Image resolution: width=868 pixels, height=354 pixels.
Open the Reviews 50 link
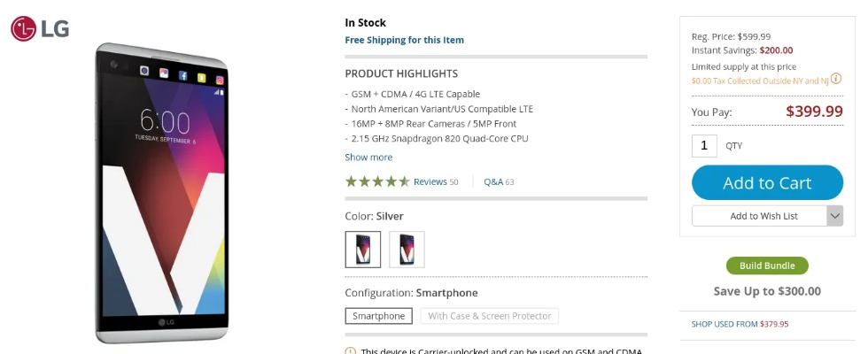(436, 181)
